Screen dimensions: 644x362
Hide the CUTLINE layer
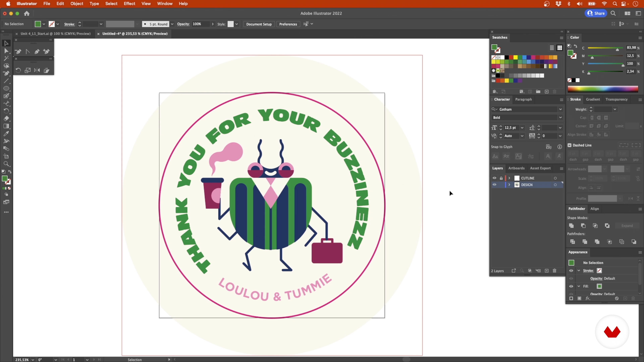(x=494, y=178)
